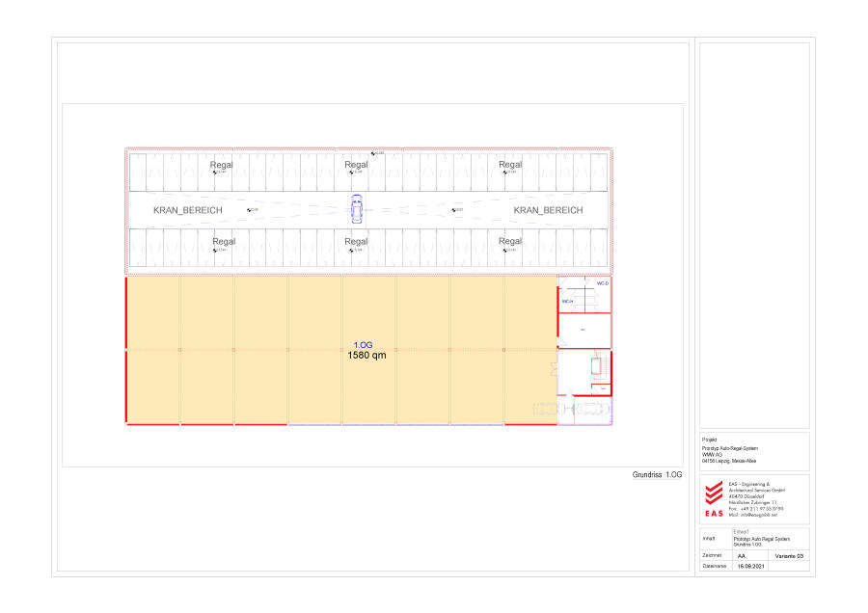This screenshot has height=613, width=868.
Task: Click the WC-D room label
Action: click(x=602, y=284)
